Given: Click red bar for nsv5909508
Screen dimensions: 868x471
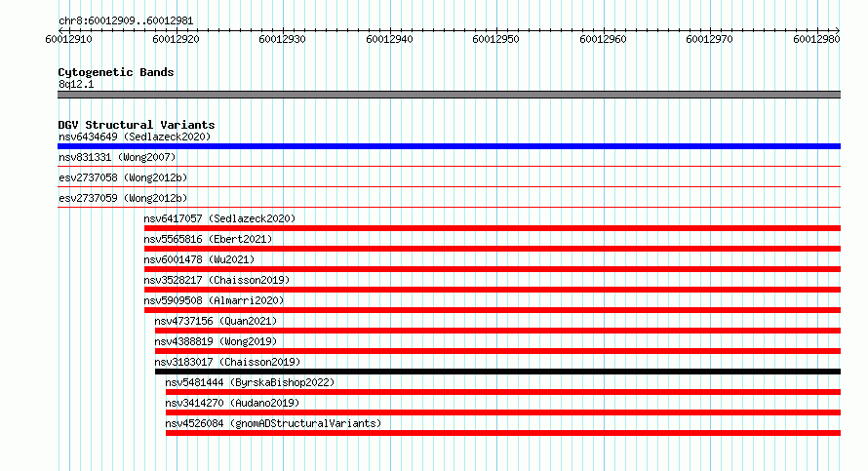Looking at the screenshot, I should tap(493, 310).
